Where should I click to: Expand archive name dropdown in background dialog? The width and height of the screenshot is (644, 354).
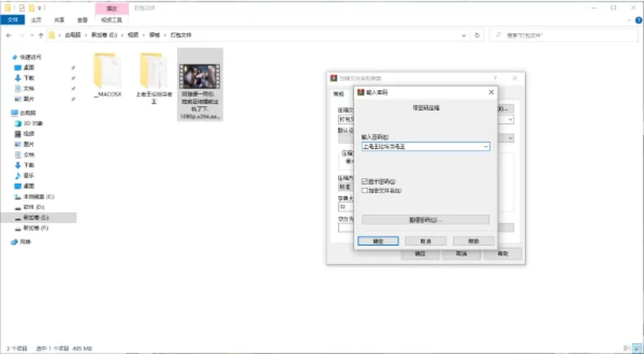pyautogui.click(x=511, y=119)
